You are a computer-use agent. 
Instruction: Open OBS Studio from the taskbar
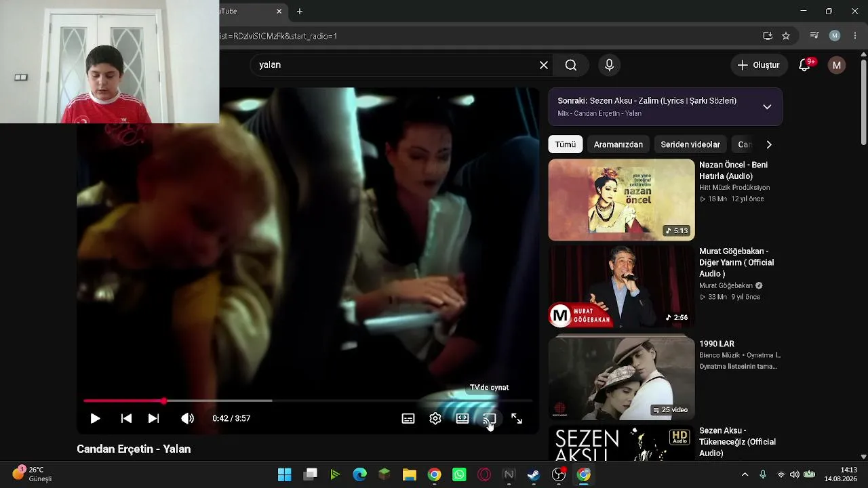pyautogui.click(x=559, y=474)
